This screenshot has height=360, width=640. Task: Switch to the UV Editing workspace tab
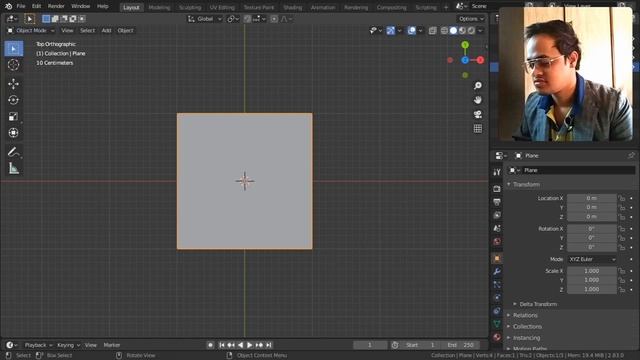pos(222,7)
